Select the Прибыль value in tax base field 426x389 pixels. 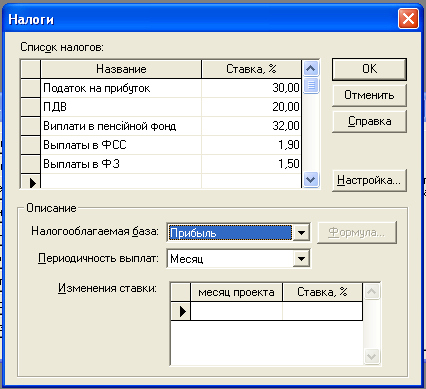pos(230,232)
